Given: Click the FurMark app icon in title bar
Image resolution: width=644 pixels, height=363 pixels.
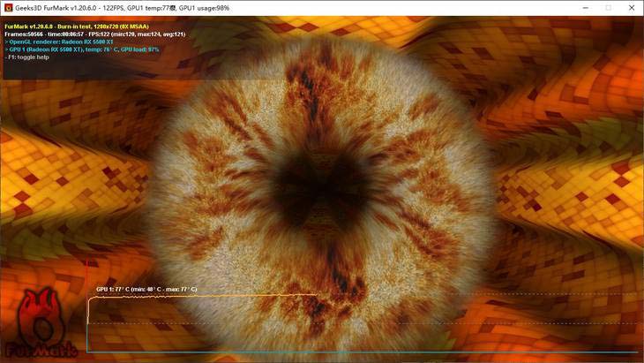Looking at the screenshot, I should pos(8,8).
